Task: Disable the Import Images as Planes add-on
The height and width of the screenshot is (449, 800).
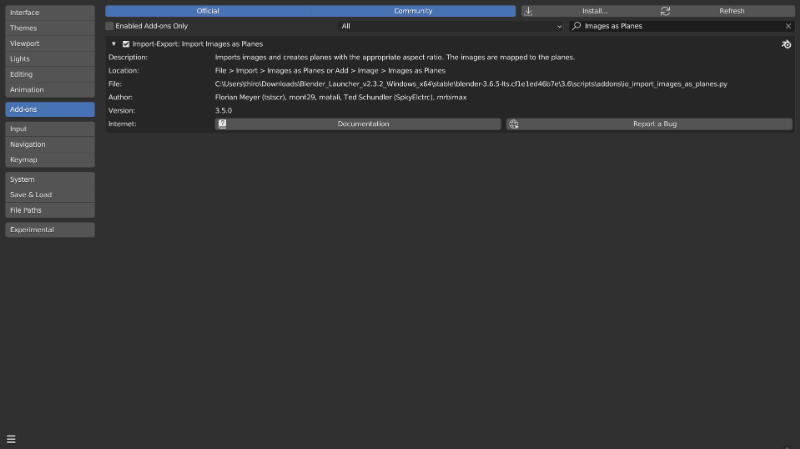Action: click(x=126, y=45)
